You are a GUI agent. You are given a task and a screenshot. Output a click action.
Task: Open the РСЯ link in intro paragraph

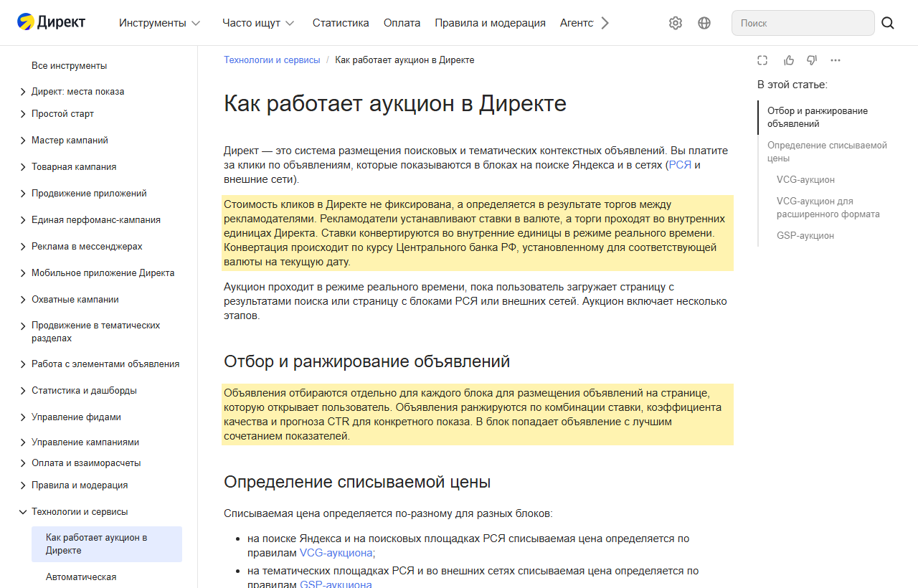coord(680,165)
